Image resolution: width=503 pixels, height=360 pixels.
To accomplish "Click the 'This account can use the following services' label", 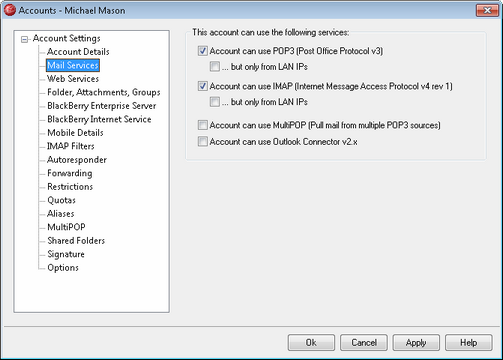I will click(270, 32).
